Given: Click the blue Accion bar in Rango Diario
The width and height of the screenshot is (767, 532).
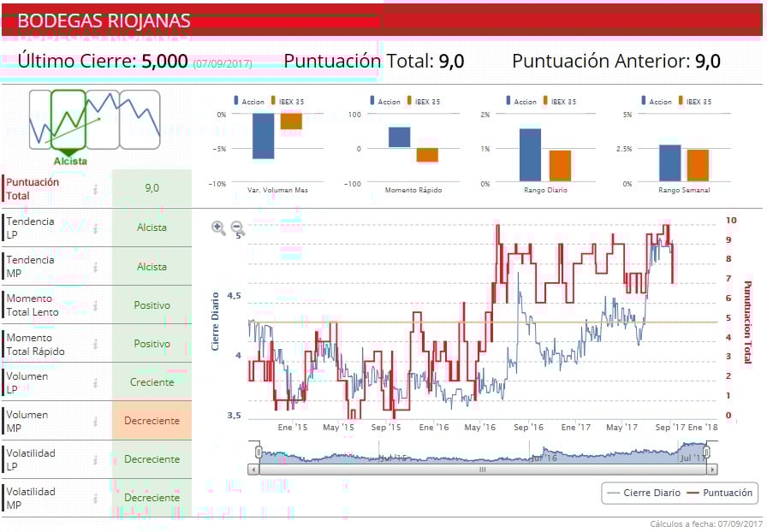Looking at the screenshot, I should coord(530,155).
